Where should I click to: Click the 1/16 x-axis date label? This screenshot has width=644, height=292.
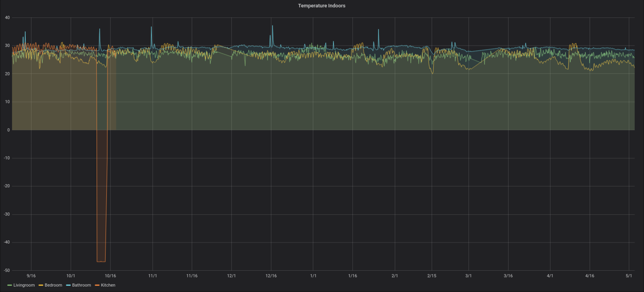pos(353,276)
